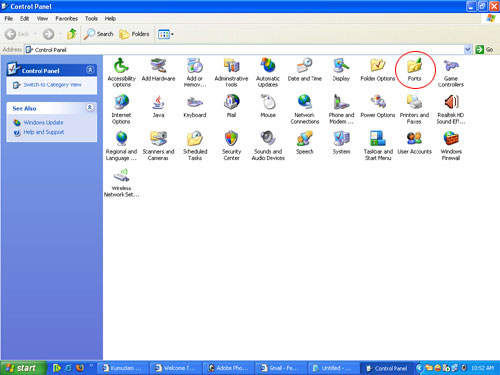Open Internet Options icon
Screen dimensions: 500x375
click(121, 109)
